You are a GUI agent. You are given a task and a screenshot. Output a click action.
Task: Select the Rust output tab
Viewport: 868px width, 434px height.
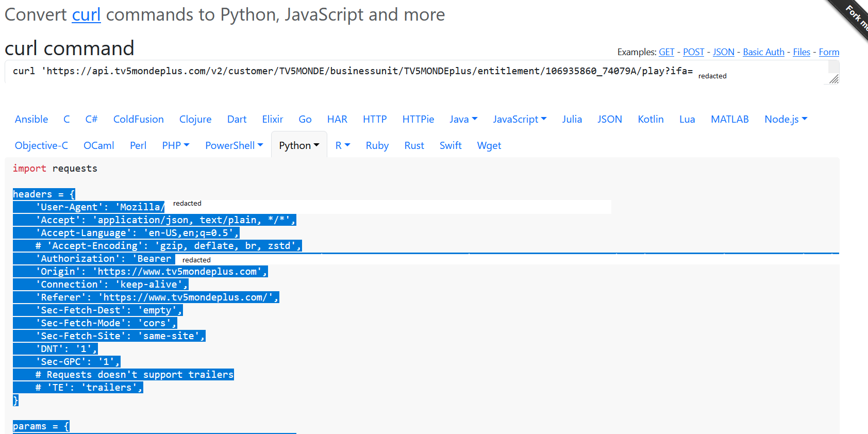pos(414,146)
